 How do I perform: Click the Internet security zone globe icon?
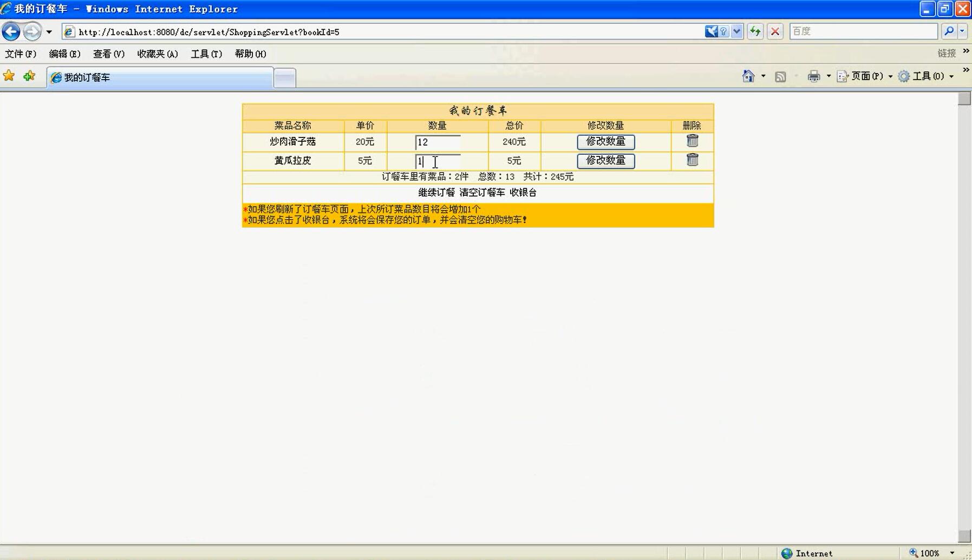tap(787, 553)
